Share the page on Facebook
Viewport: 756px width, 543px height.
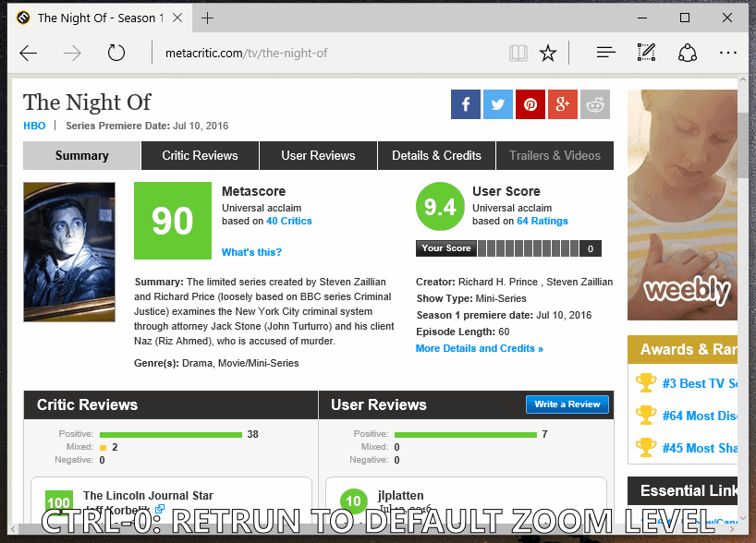tap(466, 104)
